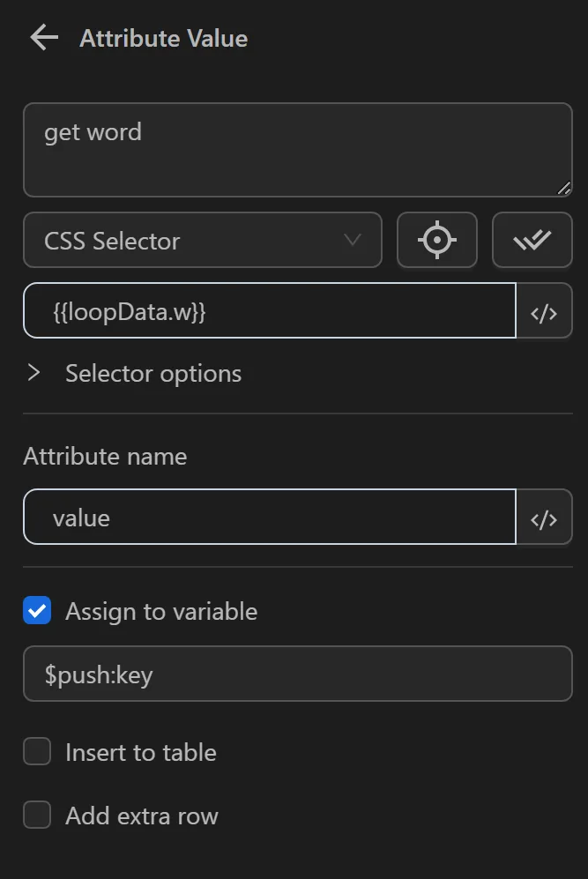Open the CSS Selector type dropdown
Image resolution: width=588 pixels, height=879 pixels.
pos(203,240)
